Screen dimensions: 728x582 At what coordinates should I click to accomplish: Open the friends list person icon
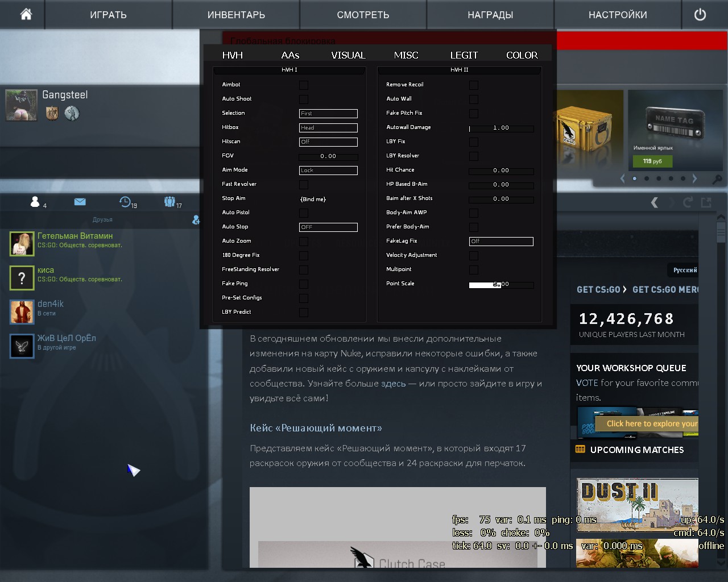pyautogui.click(x=35, y=202)
